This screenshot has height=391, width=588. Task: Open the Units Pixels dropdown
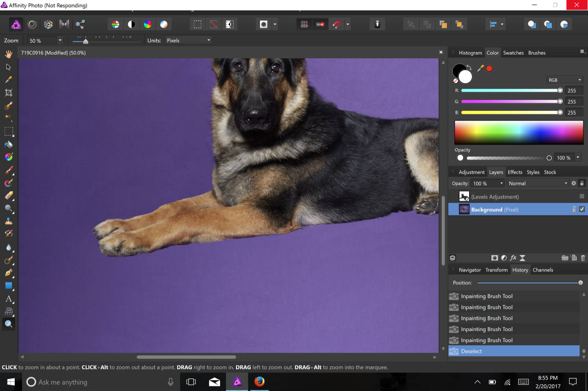click(188, 40)
